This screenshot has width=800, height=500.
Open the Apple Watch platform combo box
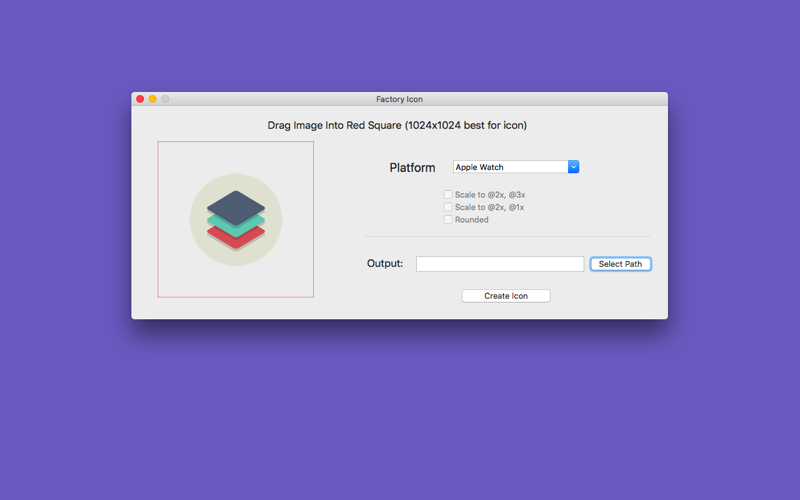coord(516,167)
